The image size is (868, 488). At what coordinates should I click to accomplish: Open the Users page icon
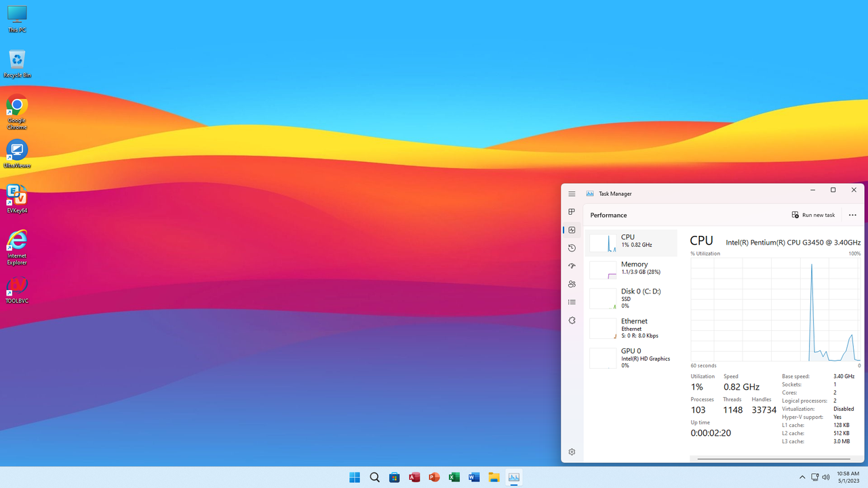click(572, 284)
